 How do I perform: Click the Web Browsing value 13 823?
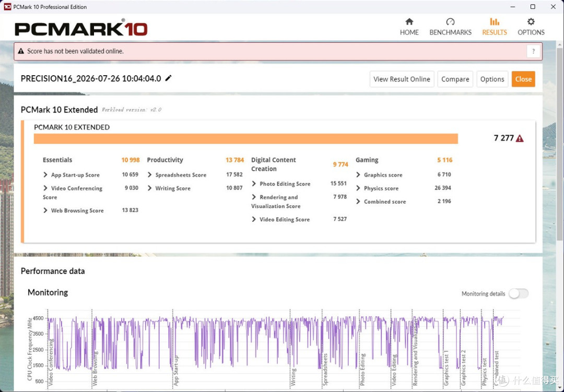tap(130, 210)
